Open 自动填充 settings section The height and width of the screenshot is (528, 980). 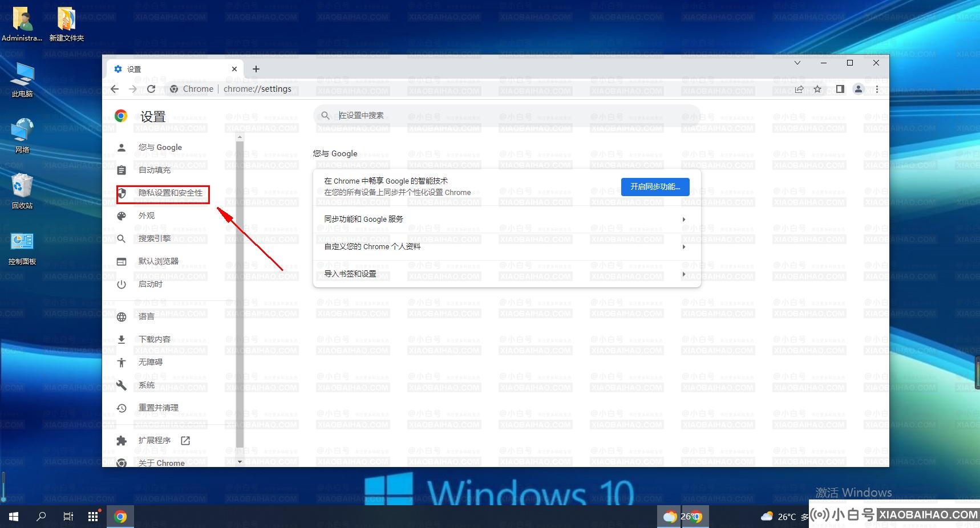pyautogui.click(x=155, y=170)
